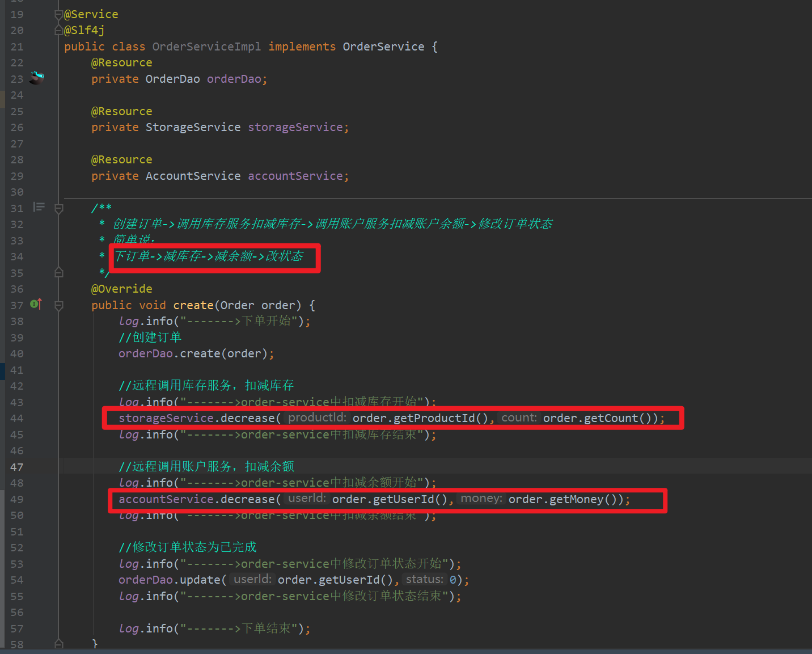Click the '//创建订单' comment
The width and height of the screenshot is (812, 654).
tap(150, 337)
